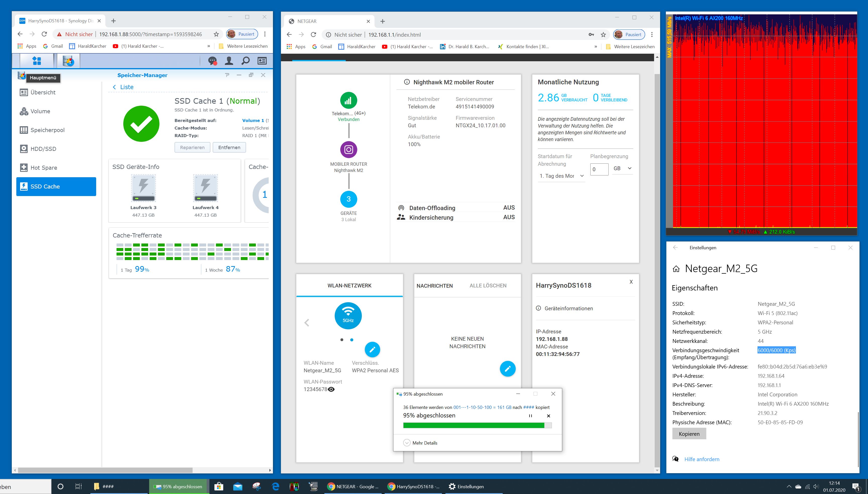Click the blue edit pencil in Nachrichten card
The width and height of the screenshot is (868, 494).
click(507, 369)
